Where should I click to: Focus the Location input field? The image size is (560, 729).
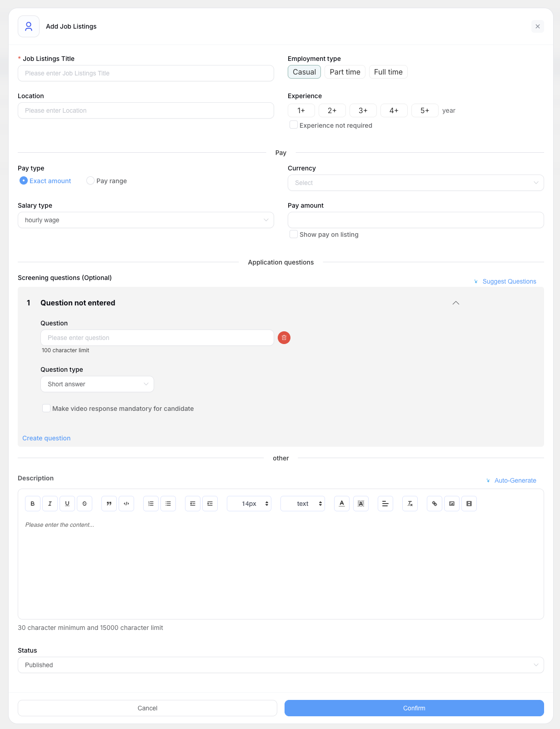coord(146,110)
